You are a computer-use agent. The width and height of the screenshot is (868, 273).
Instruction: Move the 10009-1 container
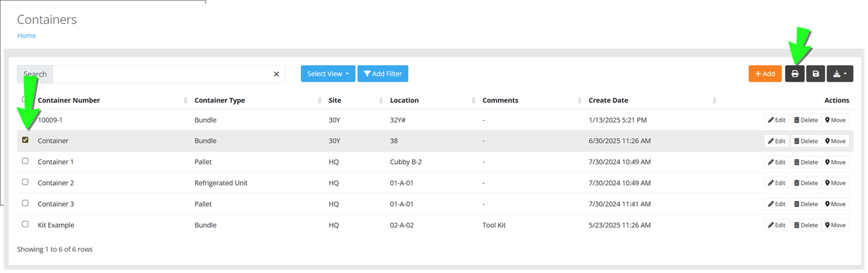pos(835,120)
